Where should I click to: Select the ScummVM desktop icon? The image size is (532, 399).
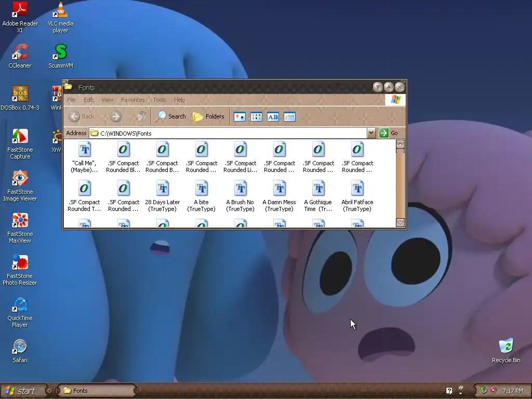[x=61, y=56]
